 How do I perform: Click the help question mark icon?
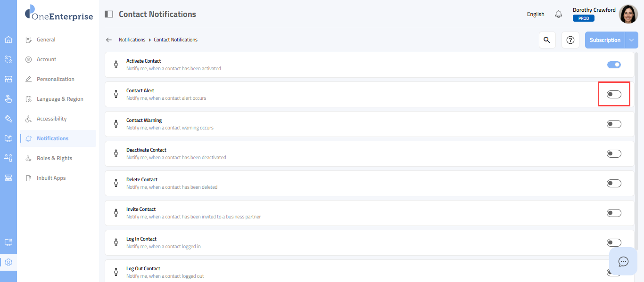pyautogui.click(x=570, y=40)
